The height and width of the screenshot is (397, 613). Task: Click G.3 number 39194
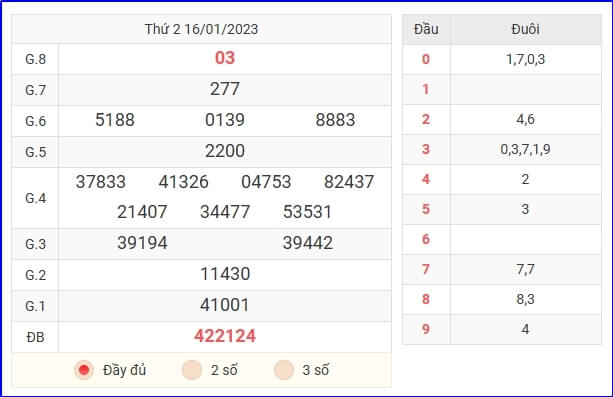[x=142, y=243]
